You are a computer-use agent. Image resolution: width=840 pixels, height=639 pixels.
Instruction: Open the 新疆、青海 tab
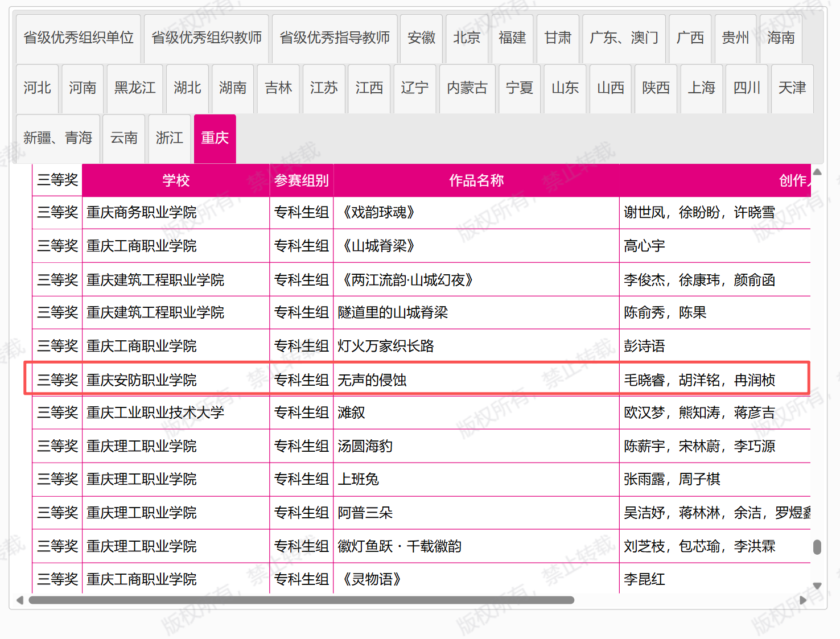(58, 139)
